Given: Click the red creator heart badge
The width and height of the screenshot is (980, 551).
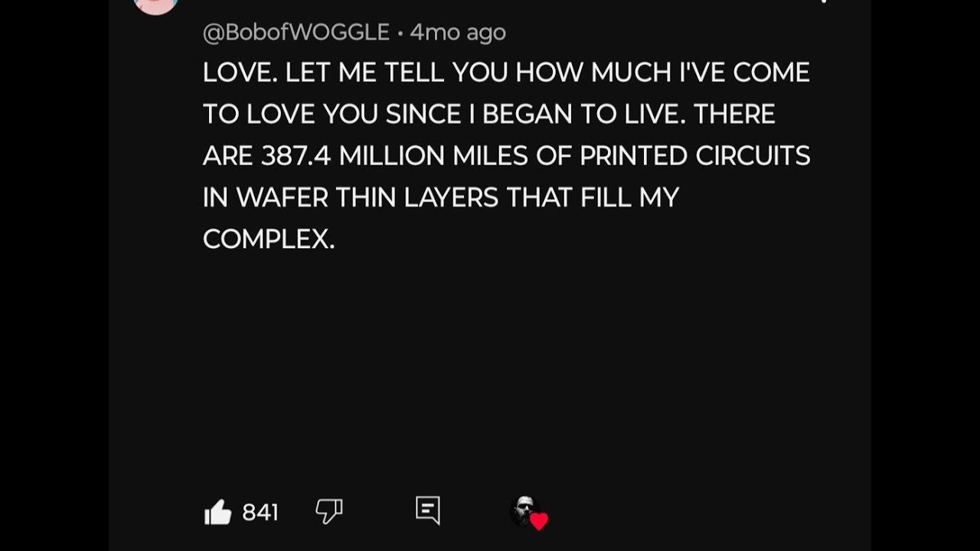Looking at the screenshot, I should 539,521.
